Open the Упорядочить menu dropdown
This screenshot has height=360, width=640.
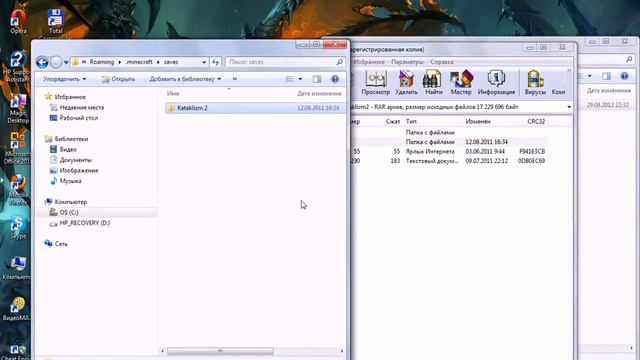[x=64, y=79]
